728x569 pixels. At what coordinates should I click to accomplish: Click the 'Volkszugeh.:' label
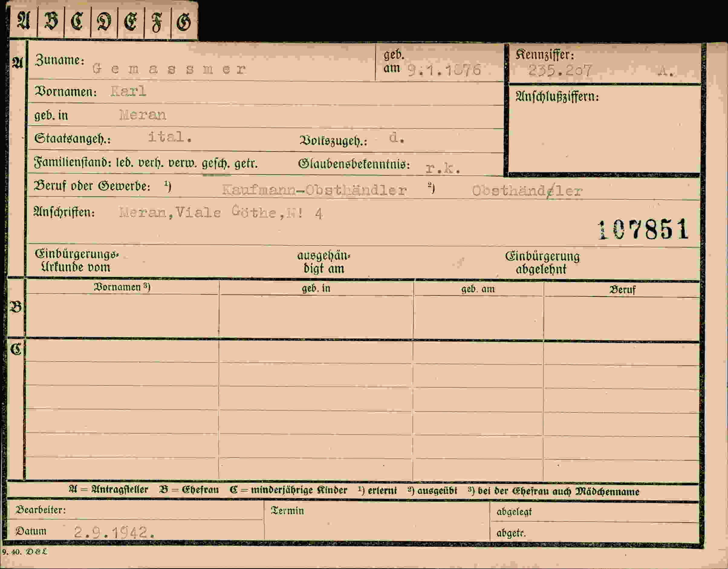coord(333,141)
